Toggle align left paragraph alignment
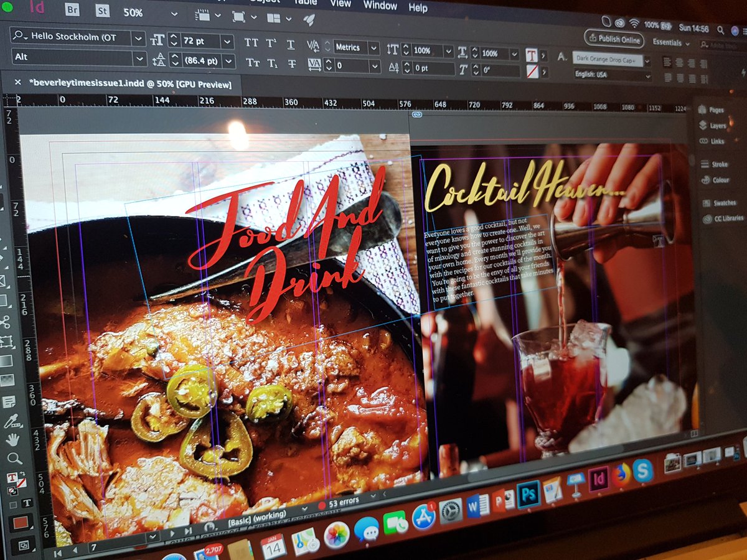 667,62
